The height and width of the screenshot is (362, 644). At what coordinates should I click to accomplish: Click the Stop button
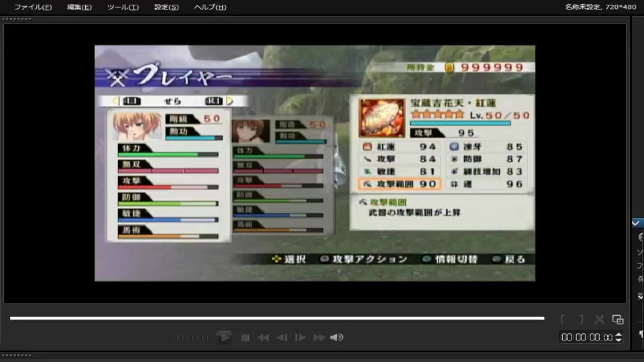246,338
